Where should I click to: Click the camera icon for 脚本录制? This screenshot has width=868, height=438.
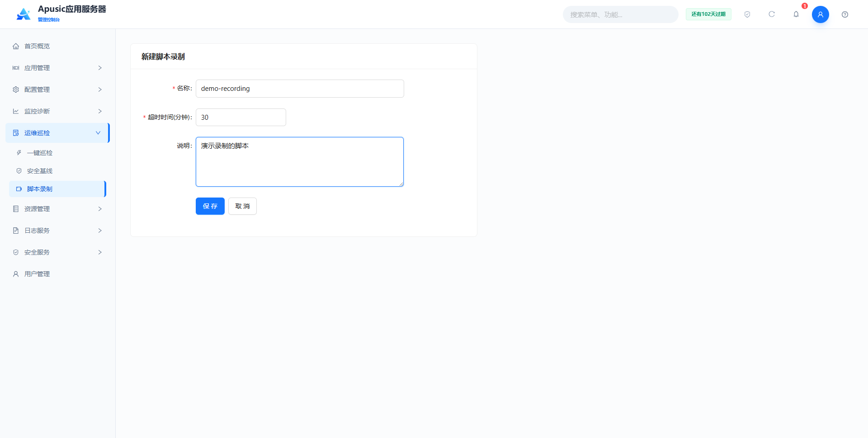pyautogui.click(x=19, y=189)
